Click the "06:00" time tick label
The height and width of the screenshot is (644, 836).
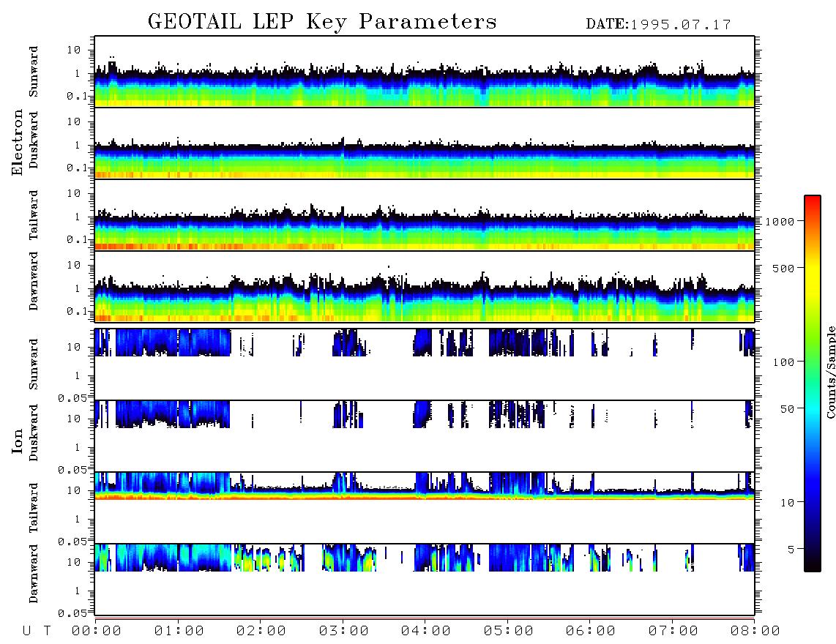591,632
